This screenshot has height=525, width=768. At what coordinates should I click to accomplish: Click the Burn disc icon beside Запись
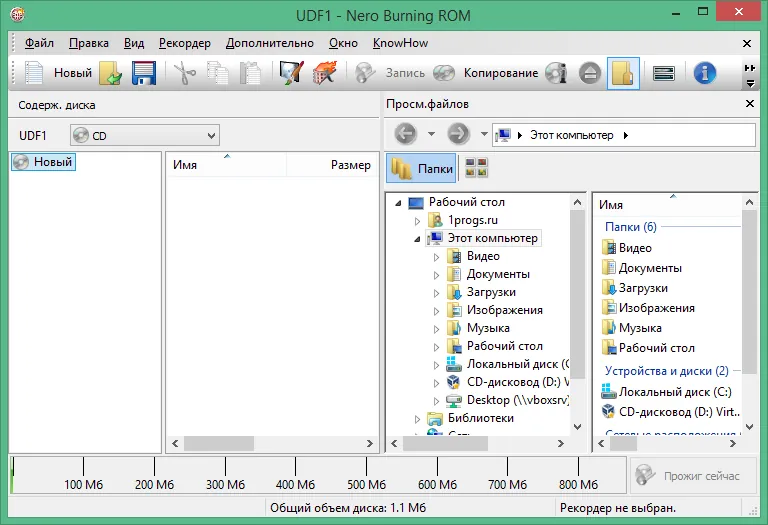(365, 73)
